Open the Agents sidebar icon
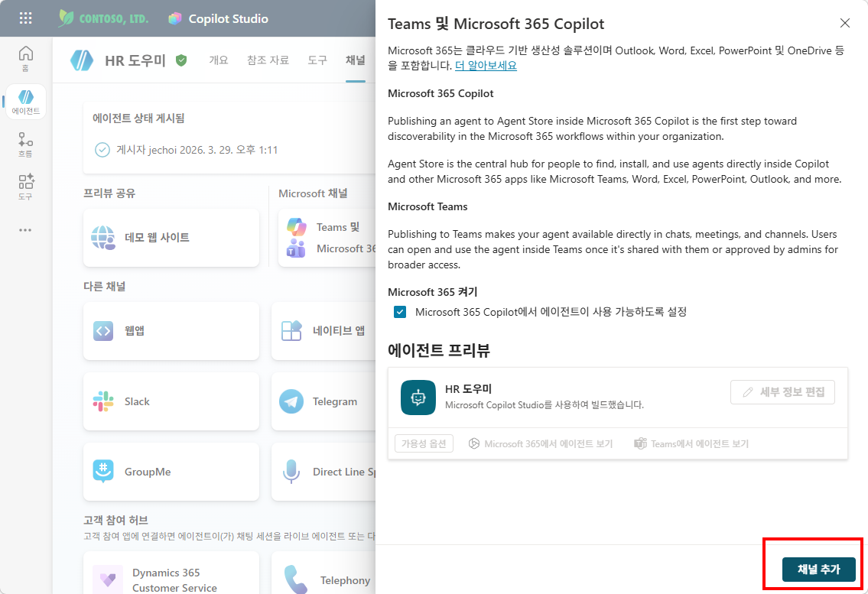This screenshot has width=868, height=594. [x=25, y=102]
